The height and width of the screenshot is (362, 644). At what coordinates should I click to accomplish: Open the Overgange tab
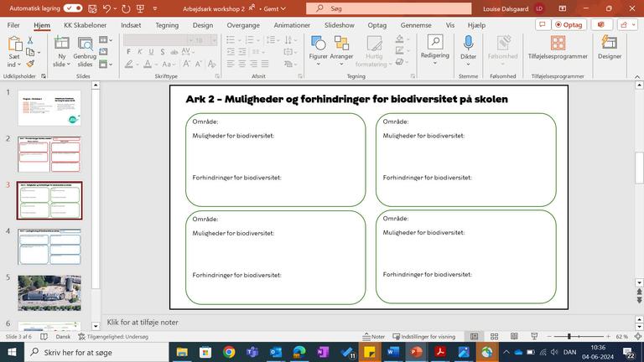[243, 25]
